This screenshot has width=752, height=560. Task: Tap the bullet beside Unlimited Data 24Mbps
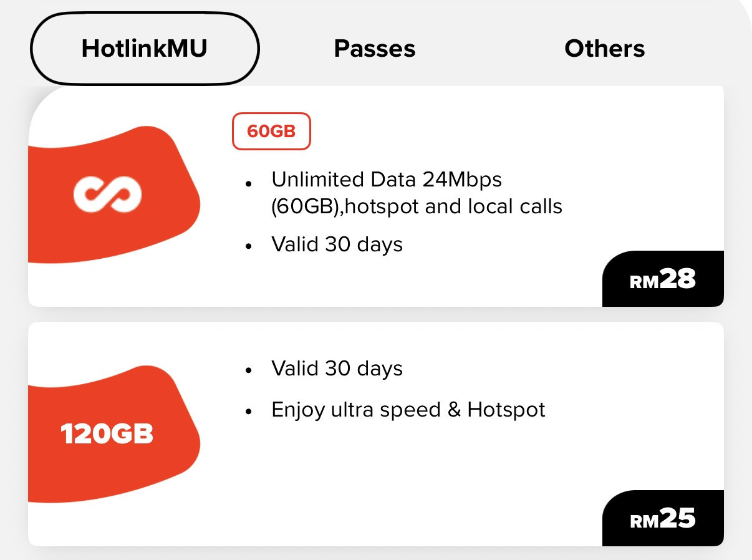(x=249, y=184)
